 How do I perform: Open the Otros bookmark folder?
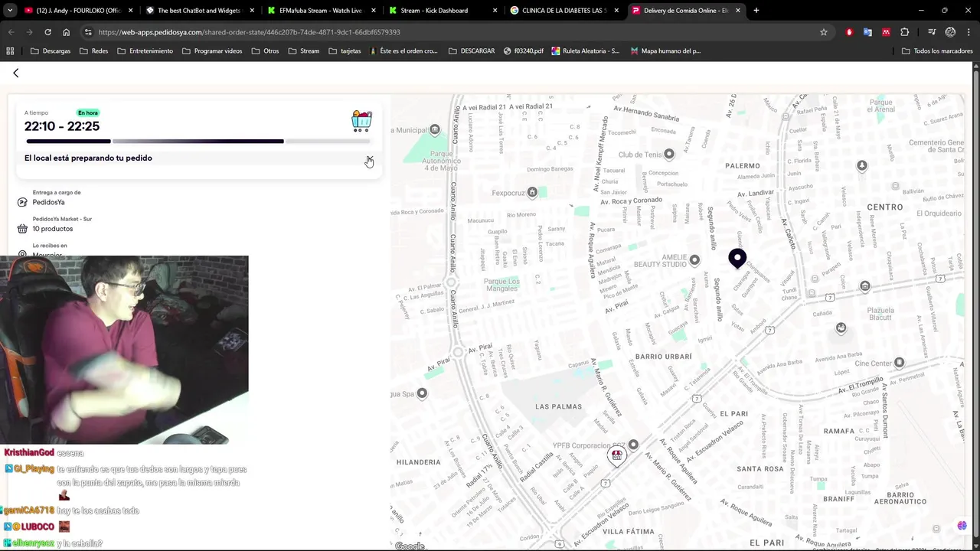265,51
